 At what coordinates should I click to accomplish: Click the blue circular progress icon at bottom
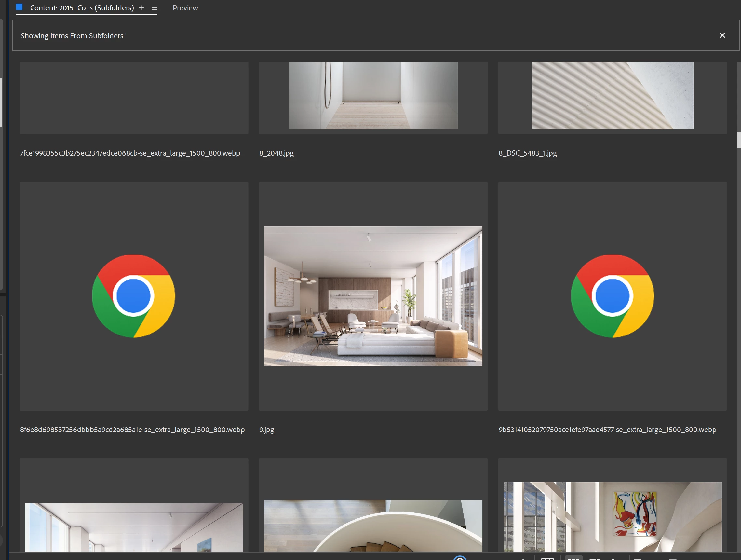click(x=460, y=558)
